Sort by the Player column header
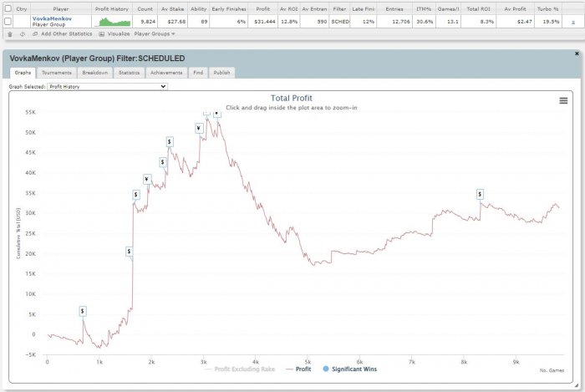This screenshot has height=392, width=585. [61, 9]
